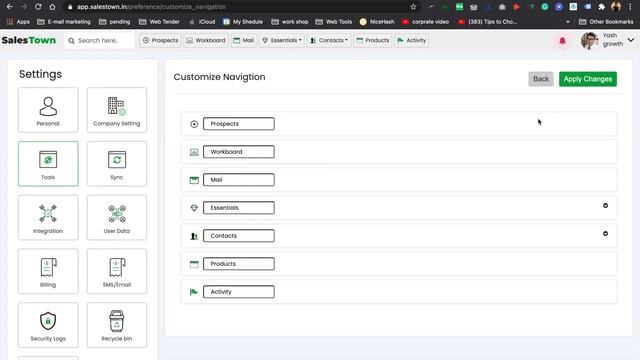Open the corprate video bookmark

(426, 22)
